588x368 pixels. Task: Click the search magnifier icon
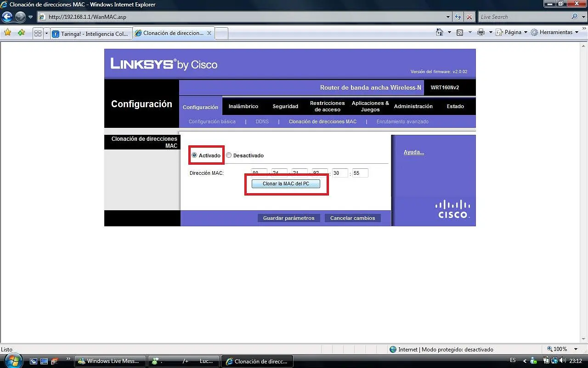(575, 17)
